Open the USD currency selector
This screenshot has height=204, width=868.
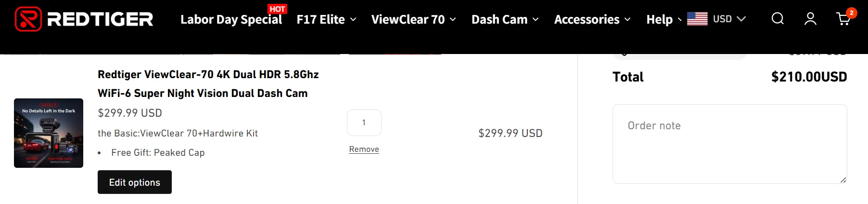(x=729, y=19)
